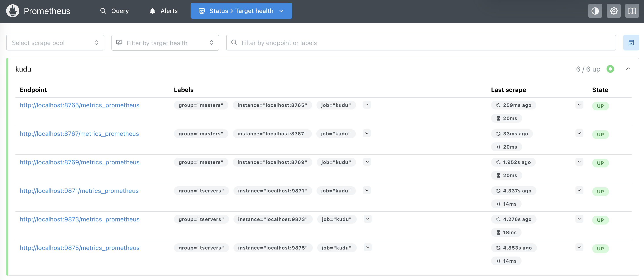Click the UP state badge for localhost:8767

tap(600, 134)
